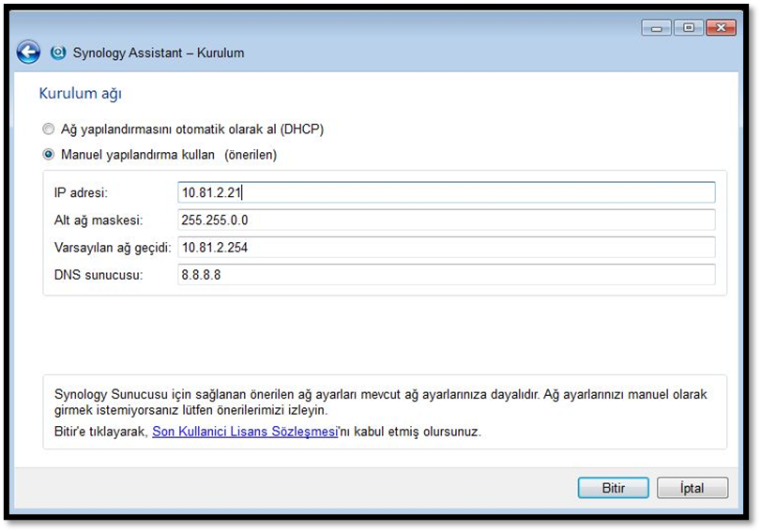Click the 'IP adresi:' label

click(x=82, y=192)
